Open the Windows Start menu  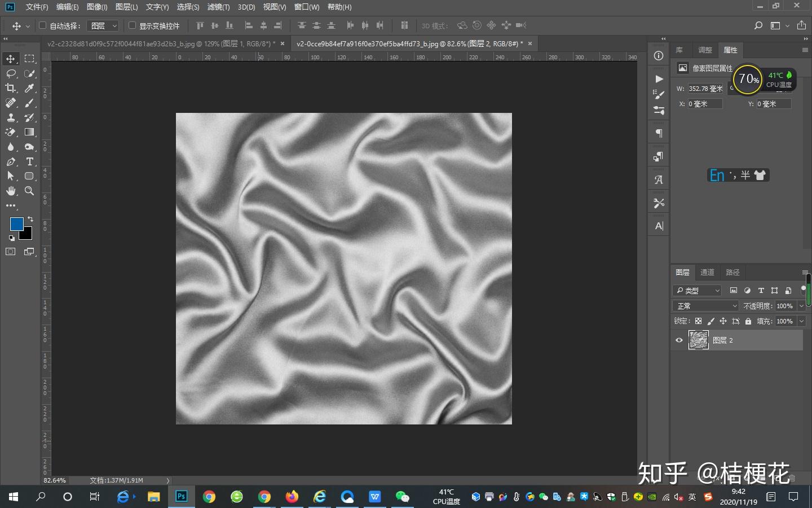[14, 497]
